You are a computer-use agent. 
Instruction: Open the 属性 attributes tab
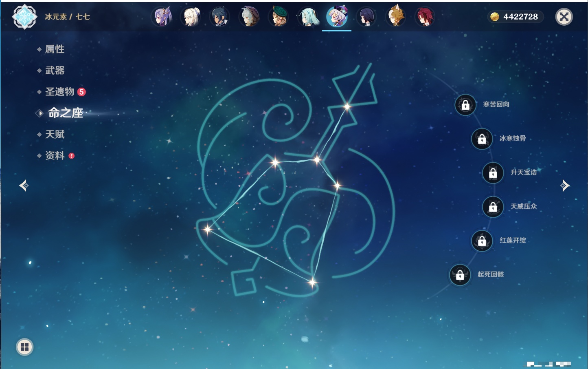tap(55, 49)
